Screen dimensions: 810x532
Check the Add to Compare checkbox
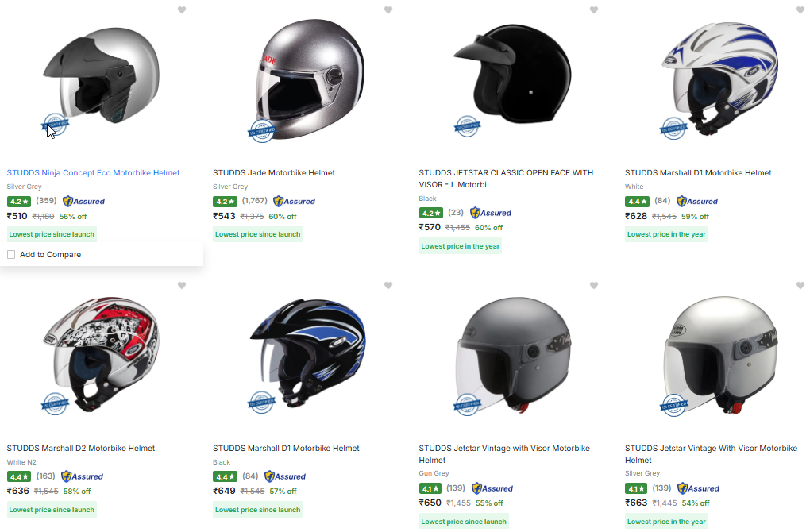pos(11,255)
